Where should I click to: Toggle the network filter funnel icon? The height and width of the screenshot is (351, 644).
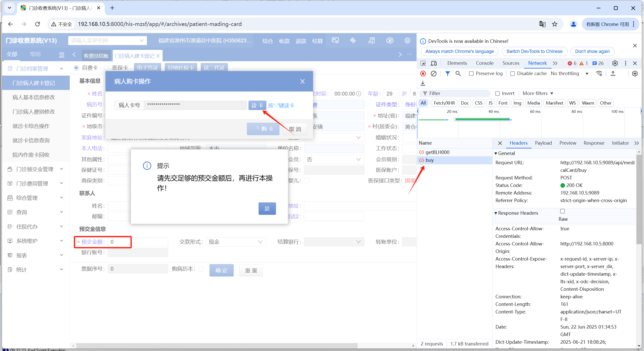coord(447,74)
